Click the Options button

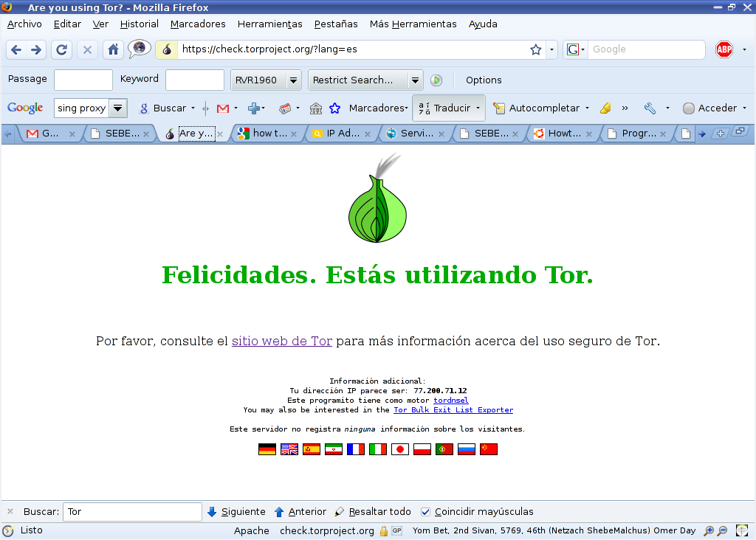coord(484,80)
